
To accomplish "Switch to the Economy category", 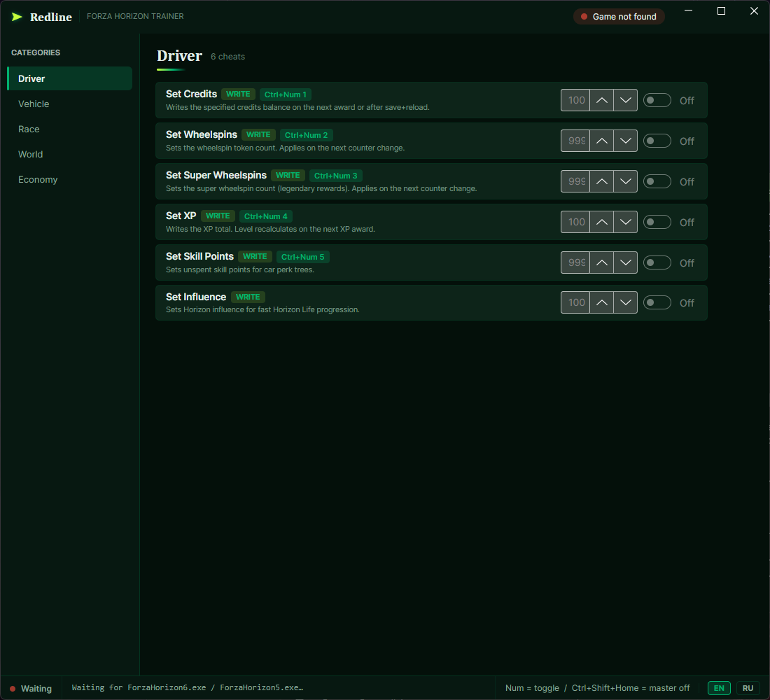I will coord(70,180).
